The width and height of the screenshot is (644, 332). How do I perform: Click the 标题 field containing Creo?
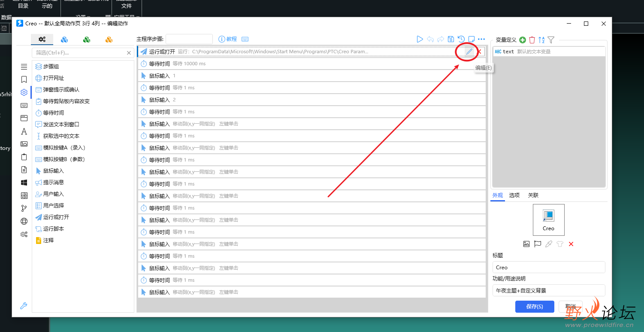(549, 267)
